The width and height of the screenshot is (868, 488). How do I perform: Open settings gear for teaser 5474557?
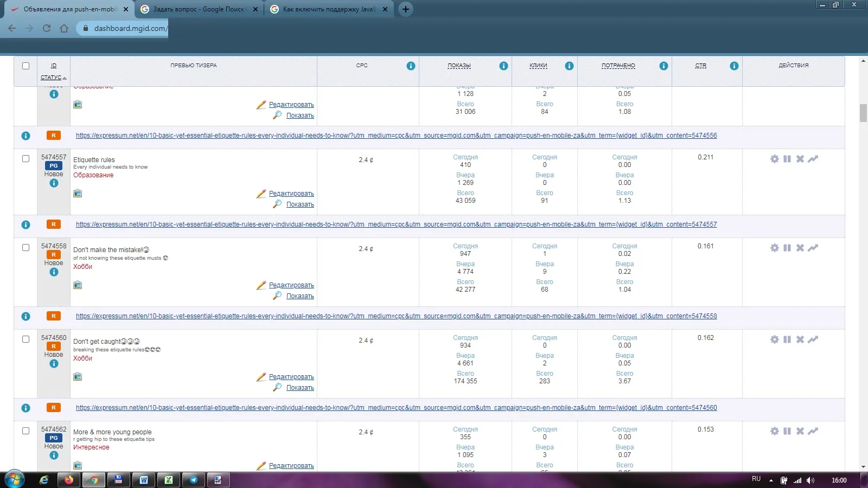coord(774,159)
